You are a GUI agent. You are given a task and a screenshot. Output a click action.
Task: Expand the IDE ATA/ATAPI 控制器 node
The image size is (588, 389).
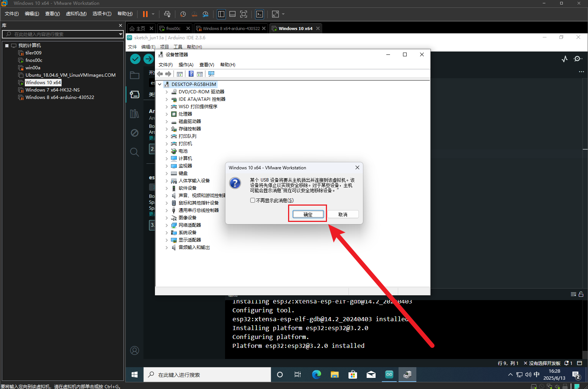click(x=166, y=99)
